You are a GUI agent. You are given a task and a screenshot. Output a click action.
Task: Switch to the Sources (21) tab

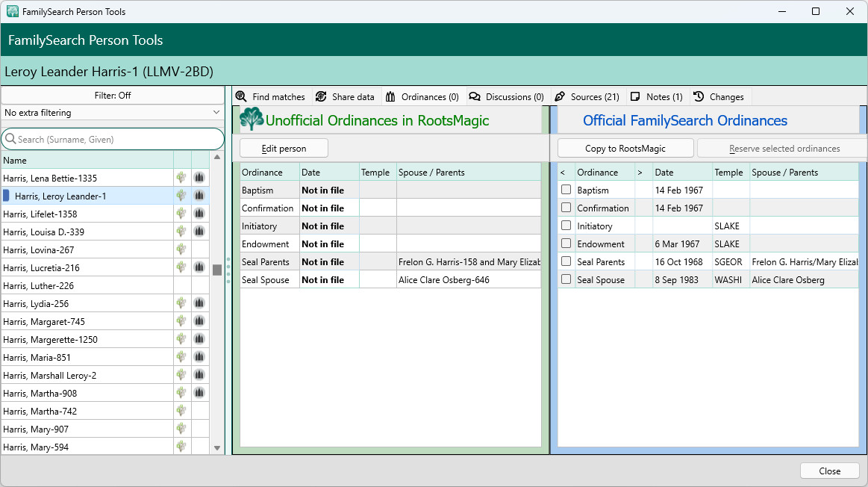click(587, 97)
